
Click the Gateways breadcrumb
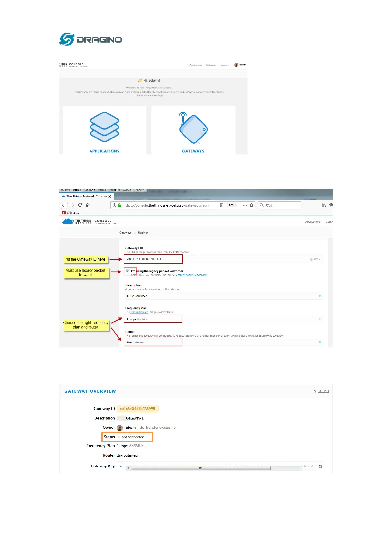(125, 233)
